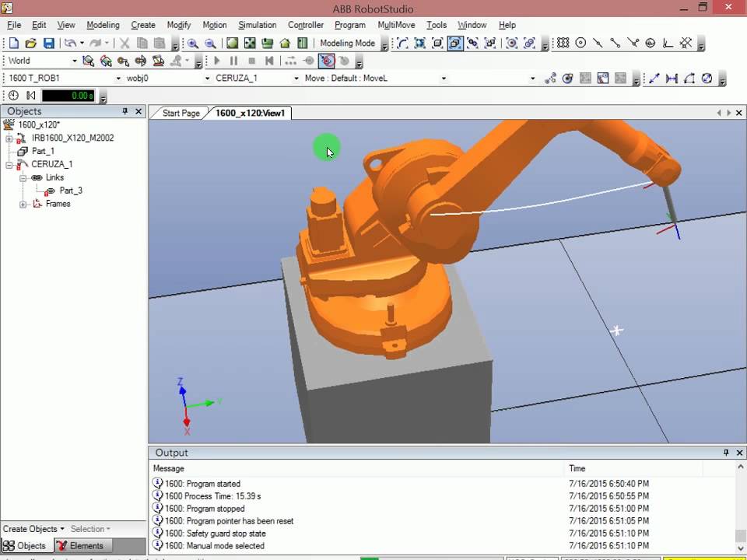Toggle the highlighted TCP trace icon
Screen dimensions: 747x560
pos(326,61)
